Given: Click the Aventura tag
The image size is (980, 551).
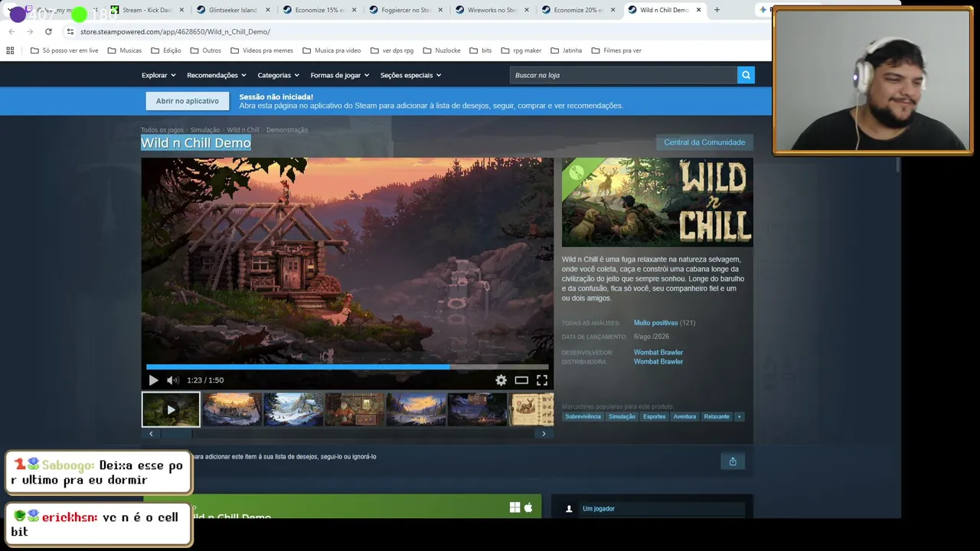Looking at the screenshot, I should (x=684, y=416).
